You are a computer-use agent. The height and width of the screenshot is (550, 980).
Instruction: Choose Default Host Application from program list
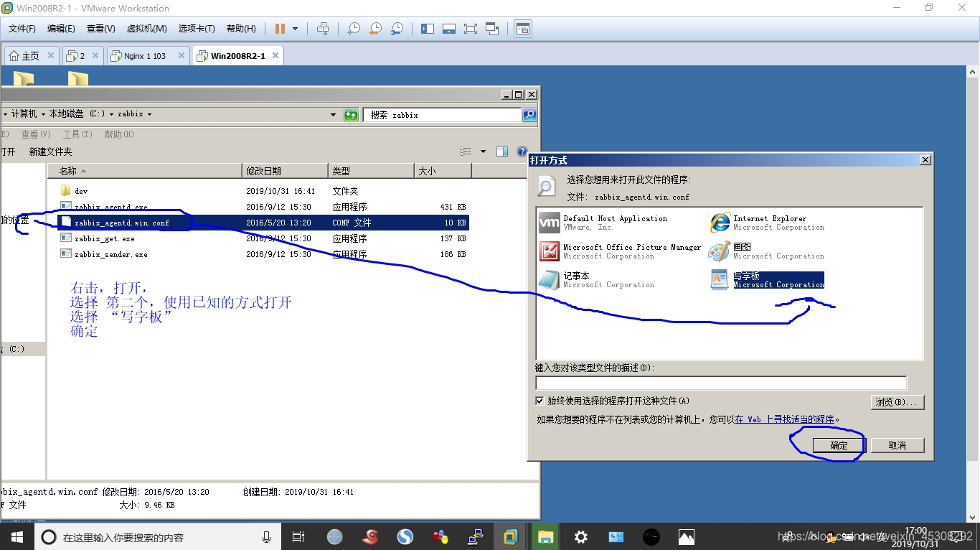point(603,223)
